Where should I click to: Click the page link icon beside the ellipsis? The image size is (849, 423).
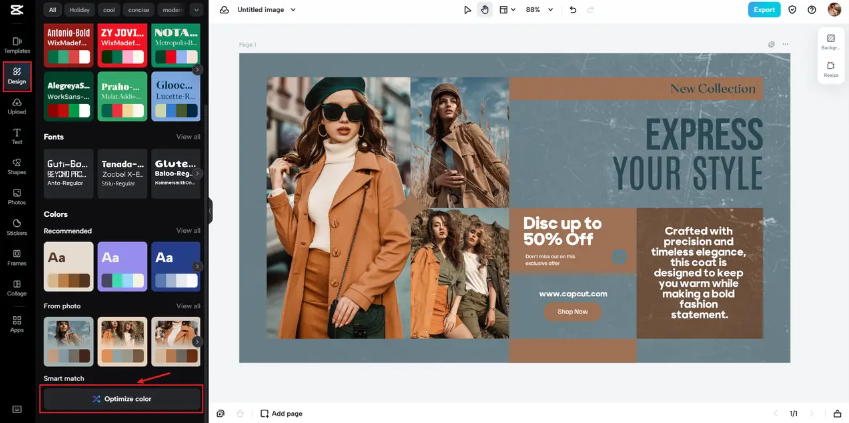coord(772,44)
